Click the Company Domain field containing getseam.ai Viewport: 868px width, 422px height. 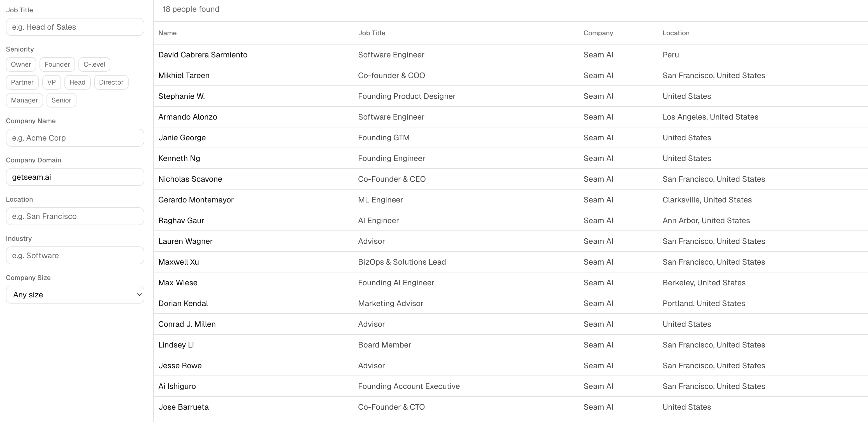point(75,177)
